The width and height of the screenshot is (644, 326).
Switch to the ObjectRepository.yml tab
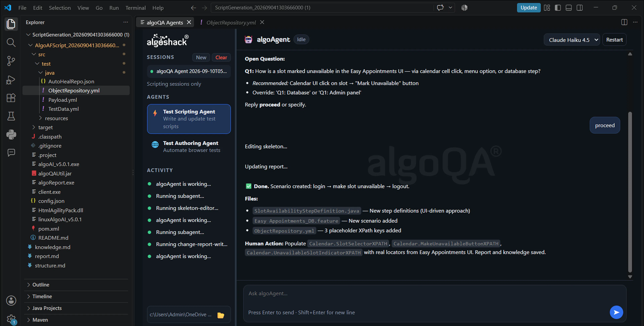[231, 22]
